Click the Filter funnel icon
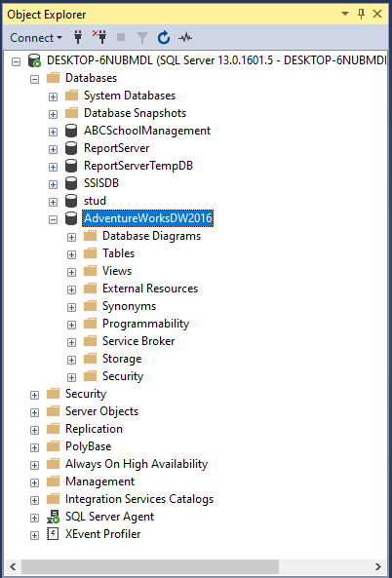 click(x=142, y=38)
